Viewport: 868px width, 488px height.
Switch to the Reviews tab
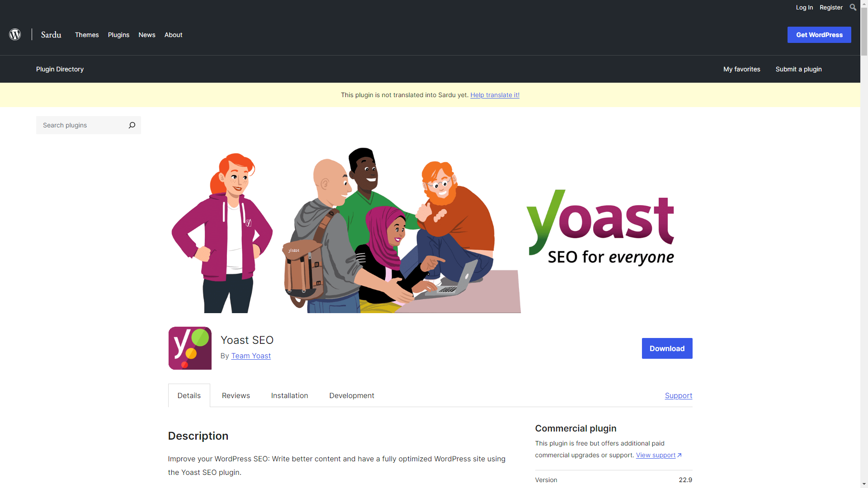point(236,395)
